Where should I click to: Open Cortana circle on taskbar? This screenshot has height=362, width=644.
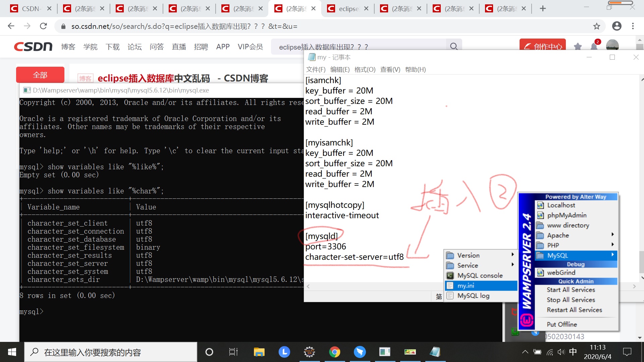click(209, 352)
